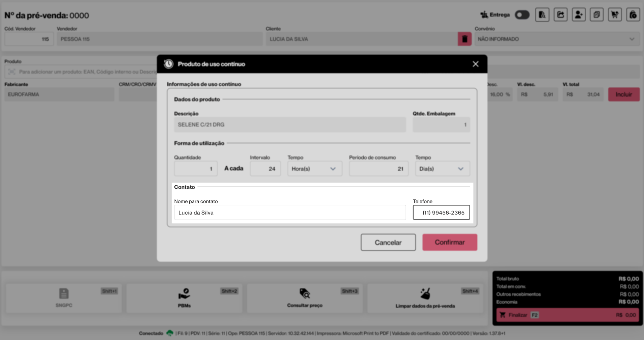Open the Hora(s) interval time dropdown

[x=315, y=169]
